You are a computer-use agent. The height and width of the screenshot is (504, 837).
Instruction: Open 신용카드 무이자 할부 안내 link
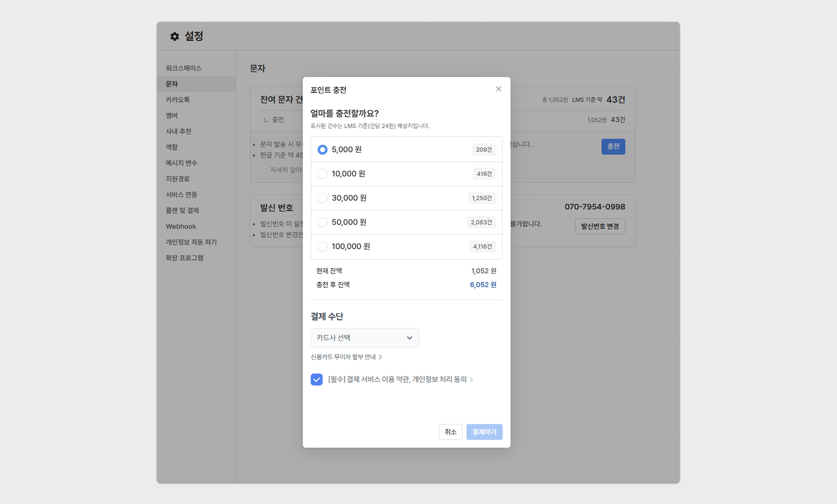pyautogui.click(x=346, y=357)
